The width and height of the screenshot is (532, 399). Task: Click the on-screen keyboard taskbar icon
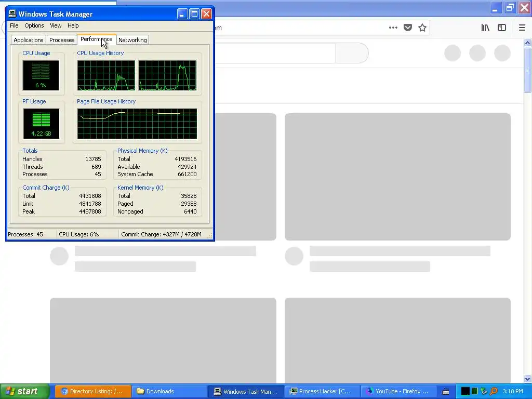pyautogui.click(x=446, y=392)
